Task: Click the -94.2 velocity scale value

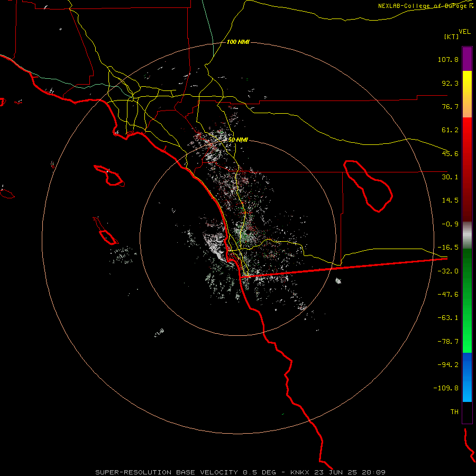Action: click(x=448, y=364)
